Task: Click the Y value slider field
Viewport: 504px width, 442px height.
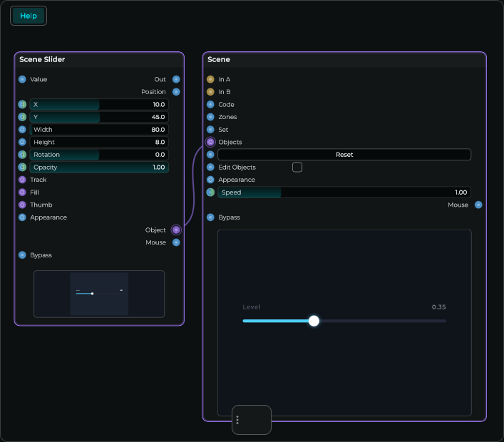Action: 99,117
